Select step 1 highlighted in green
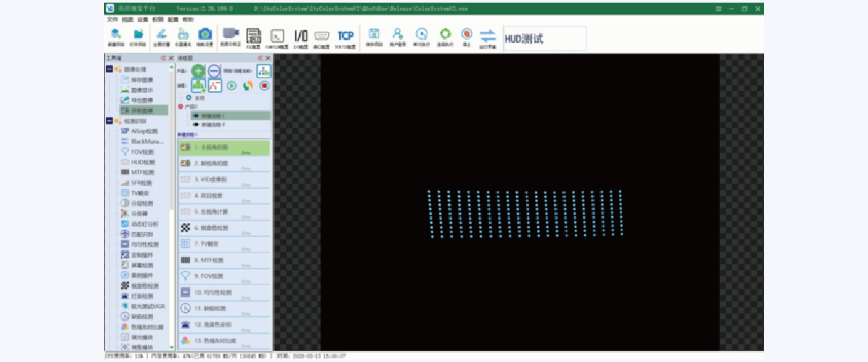This screenshot has width=868, height=362. [x=224, y=147]
